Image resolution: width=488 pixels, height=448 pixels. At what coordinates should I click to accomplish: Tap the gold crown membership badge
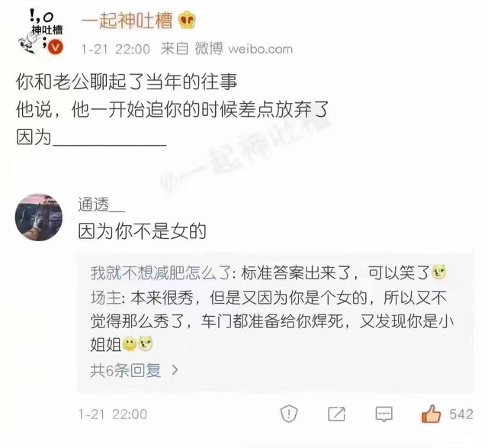click(x=187, y=20)
